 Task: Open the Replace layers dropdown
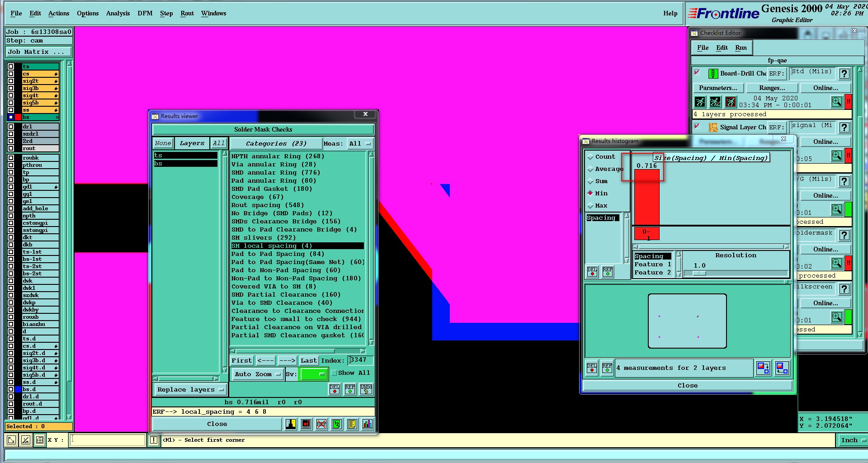190,389
